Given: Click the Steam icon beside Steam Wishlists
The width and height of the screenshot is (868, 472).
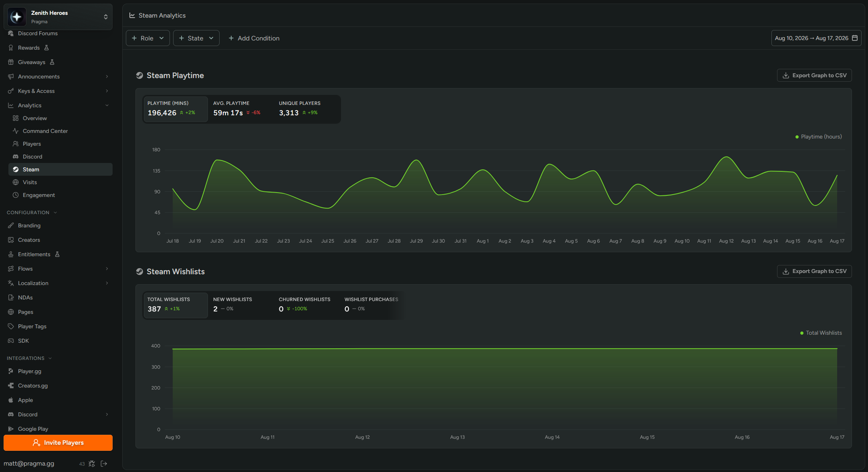Looking at the screenshot, I should (x=139, y=271).
